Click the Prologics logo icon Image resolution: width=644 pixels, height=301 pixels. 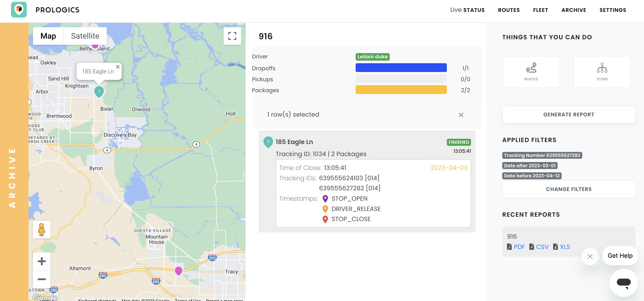click(x=19, y=10)
